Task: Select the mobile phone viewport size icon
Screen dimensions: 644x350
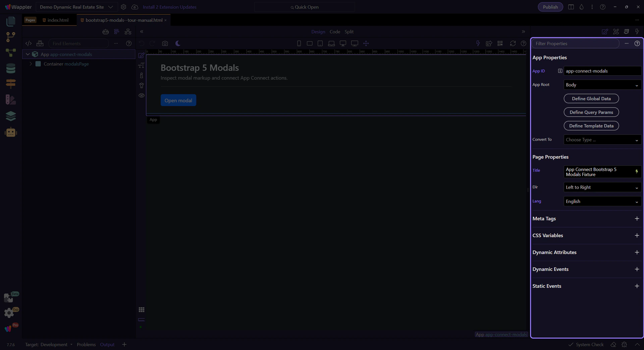Action: tap(299, 44)
